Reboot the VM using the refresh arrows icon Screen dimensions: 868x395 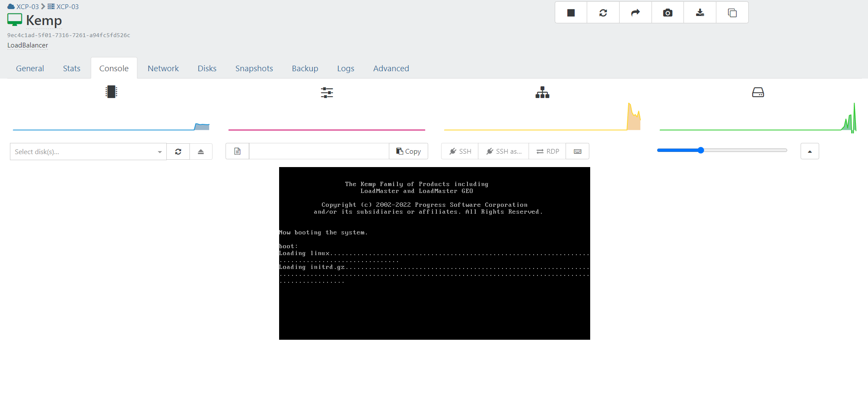pos(603,13)
